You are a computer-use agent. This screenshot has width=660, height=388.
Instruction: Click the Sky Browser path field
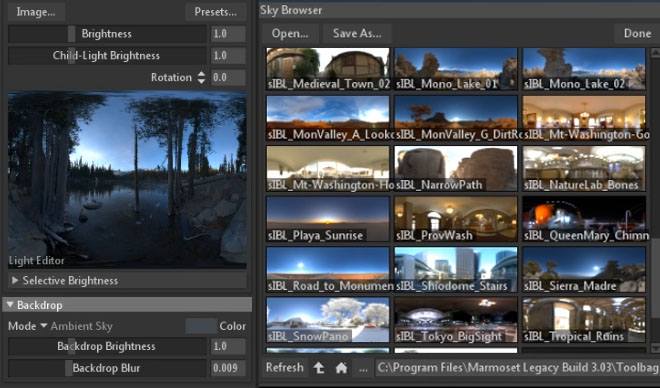click(x=517, y=368)
